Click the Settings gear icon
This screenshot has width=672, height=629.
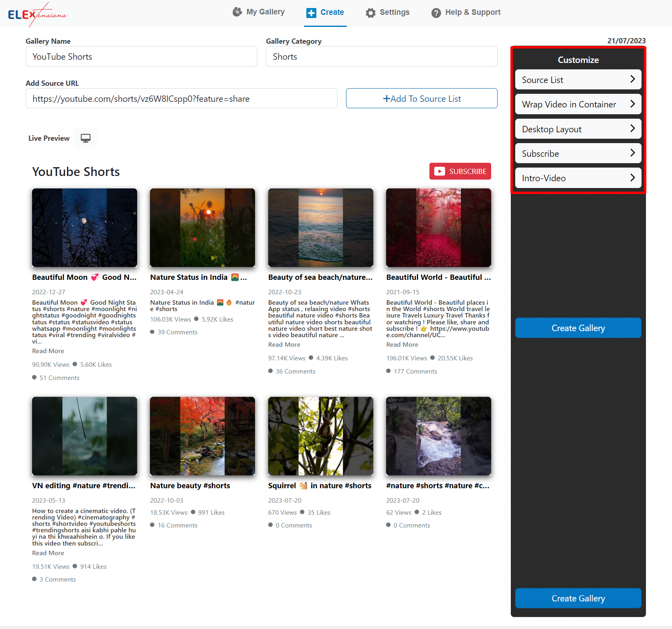[x=370, y=13]
